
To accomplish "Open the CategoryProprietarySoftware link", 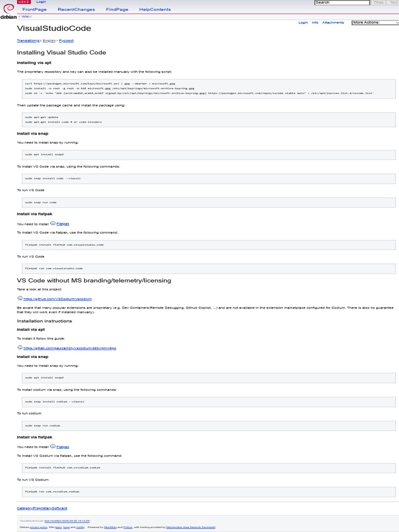I will [42, 508].
